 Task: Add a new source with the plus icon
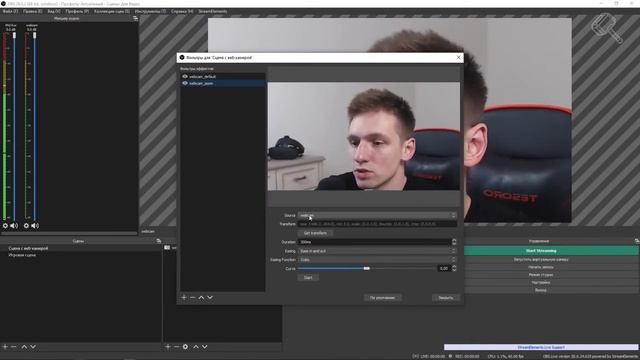pyautogui.click(x=168, y=347)
